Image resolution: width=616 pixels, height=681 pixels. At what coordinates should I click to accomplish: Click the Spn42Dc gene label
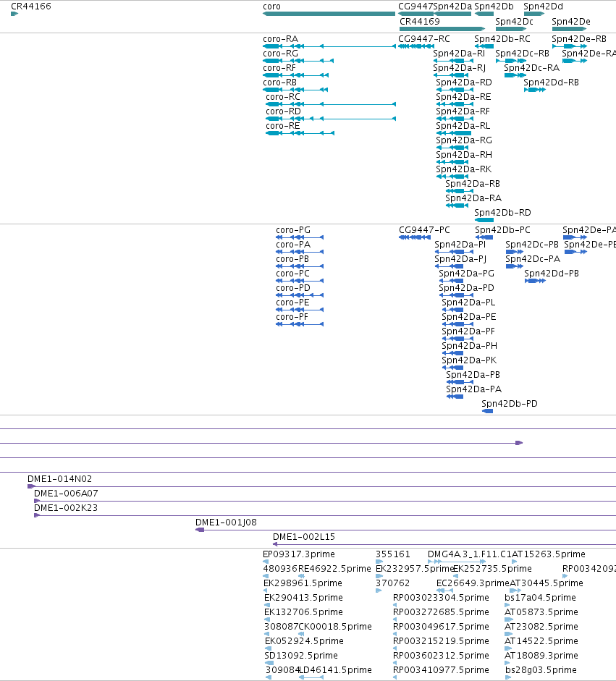515,22
